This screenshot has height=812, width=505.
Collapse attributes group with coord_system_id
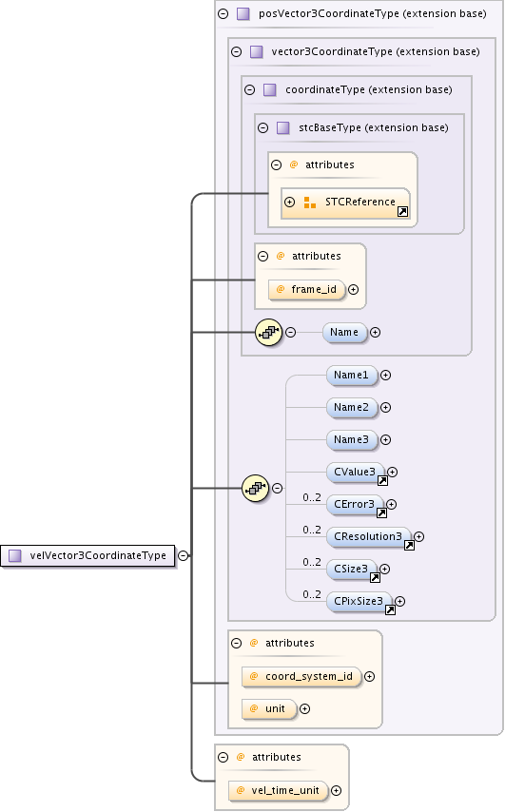[x=237, y=643]
